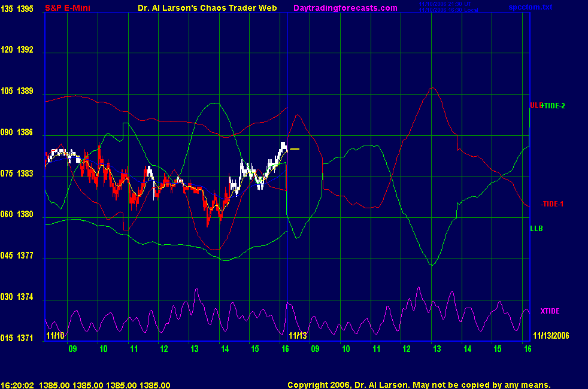Click the copyright notice text
The image size is (588, 389).
[x=419, y=385]
